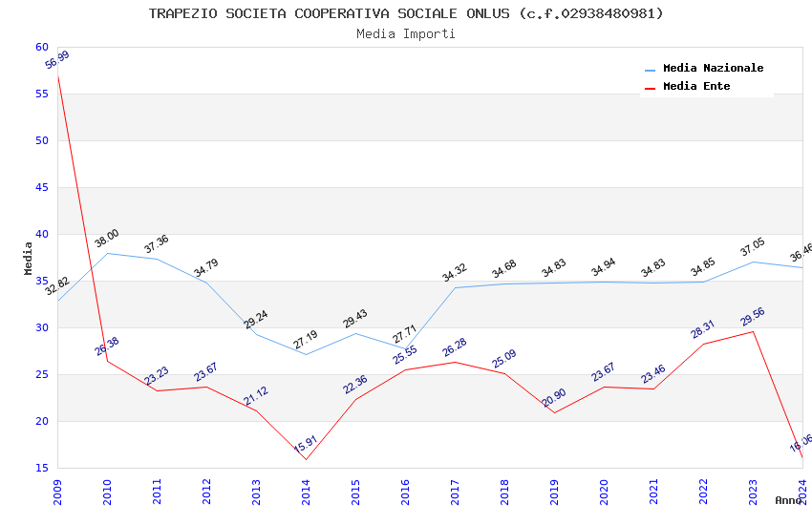Screen dimensions: 812x525
Task: Click the 2012 x-axis year label
Action: 206,492
